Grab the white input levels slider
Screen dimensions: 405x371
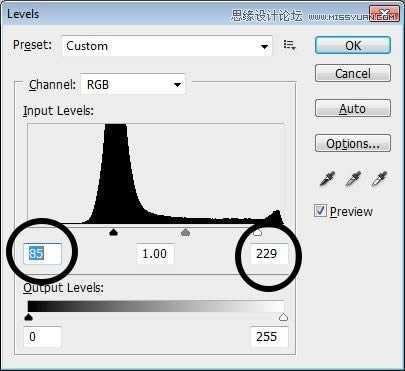pos(257,232)
